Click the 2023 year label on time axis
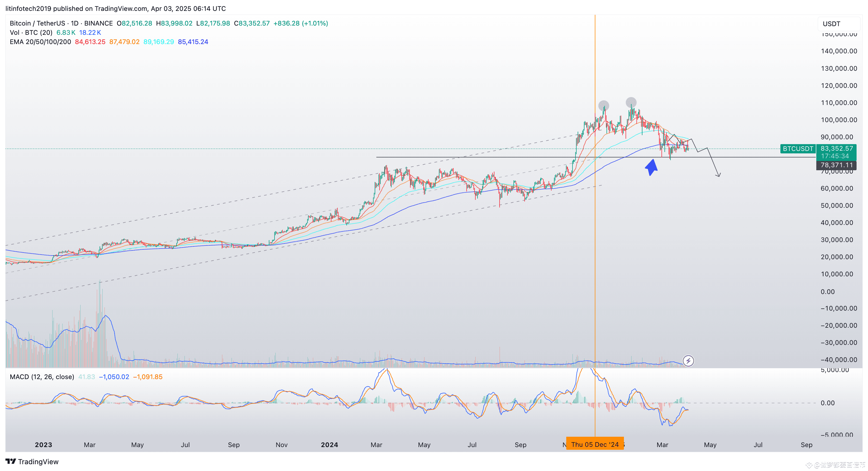This screenshot has height=471, width=868. (x=44, y=445)
